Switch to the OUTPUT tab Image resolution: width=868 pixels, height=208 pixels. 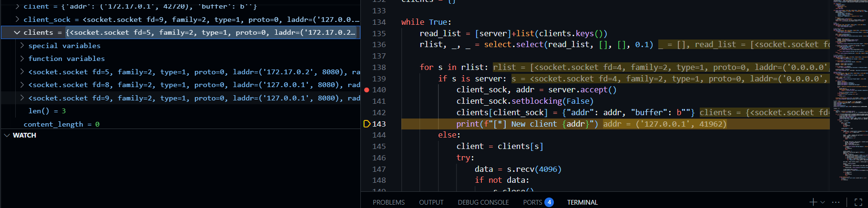431,202
